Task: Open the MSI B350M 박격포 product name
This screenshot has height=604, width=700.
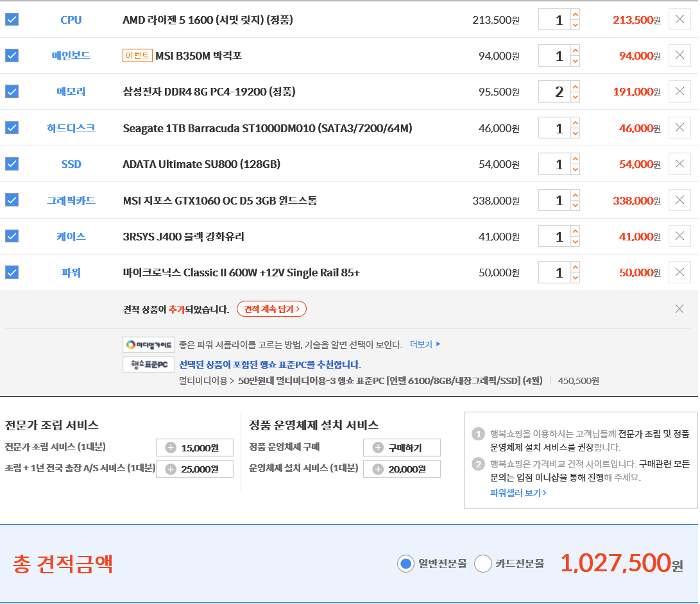Action: pos(199,56)
